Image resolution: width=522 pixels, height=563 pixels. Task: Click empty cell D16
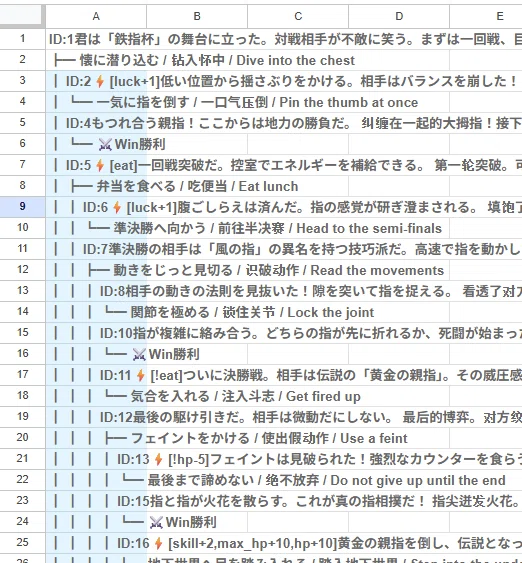point(399,354)
